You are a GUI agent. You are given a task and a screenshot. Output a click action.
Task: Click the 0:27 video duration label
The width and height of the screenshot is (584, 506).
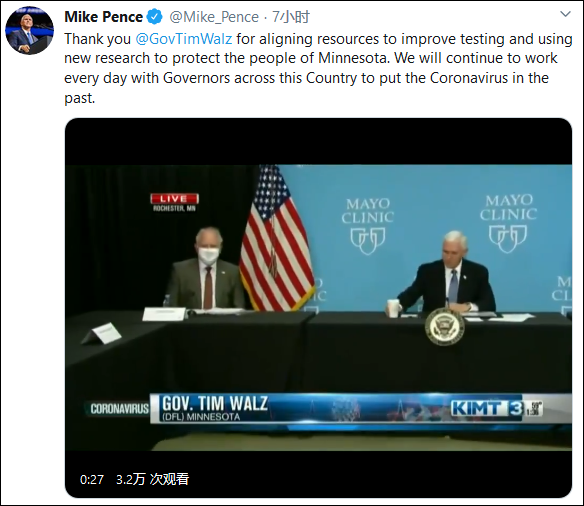click(x=92, y=479)
